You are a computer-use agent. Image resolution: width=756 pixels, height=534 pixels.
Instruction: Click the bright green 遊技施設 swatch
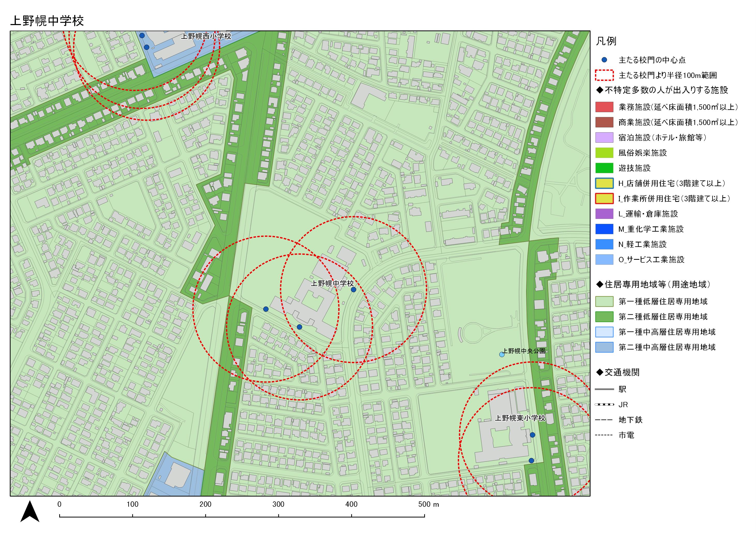[604, 168]
